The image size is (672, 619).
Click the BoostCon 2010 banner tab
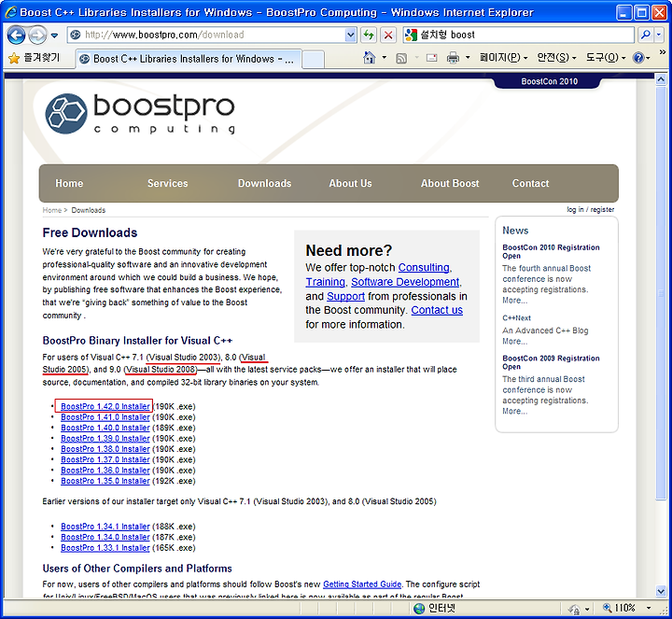point(549,81)
